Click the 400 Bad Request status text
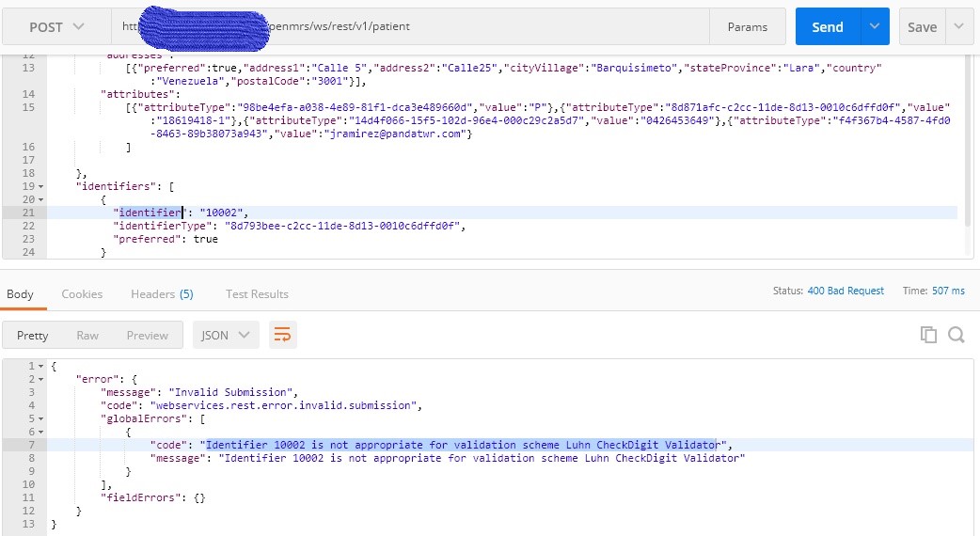980x536 pixels. point(846,291)
